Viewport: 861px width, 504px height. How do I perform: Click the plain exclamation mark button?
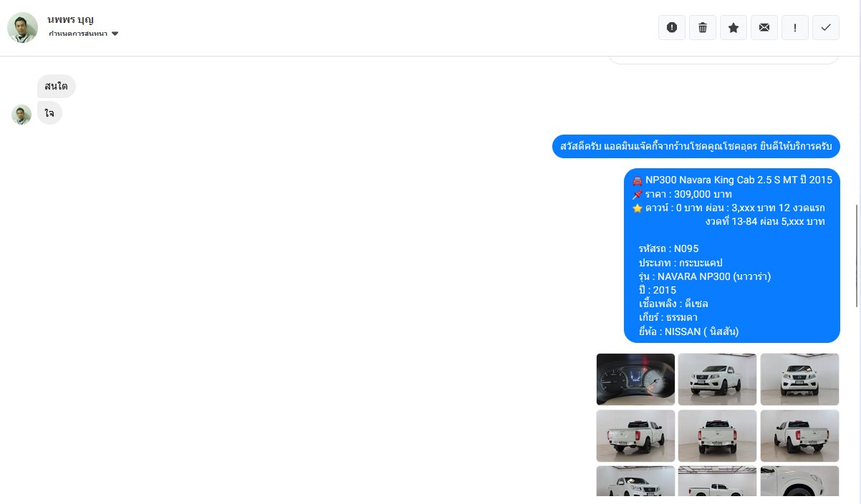tap(795, 27)
